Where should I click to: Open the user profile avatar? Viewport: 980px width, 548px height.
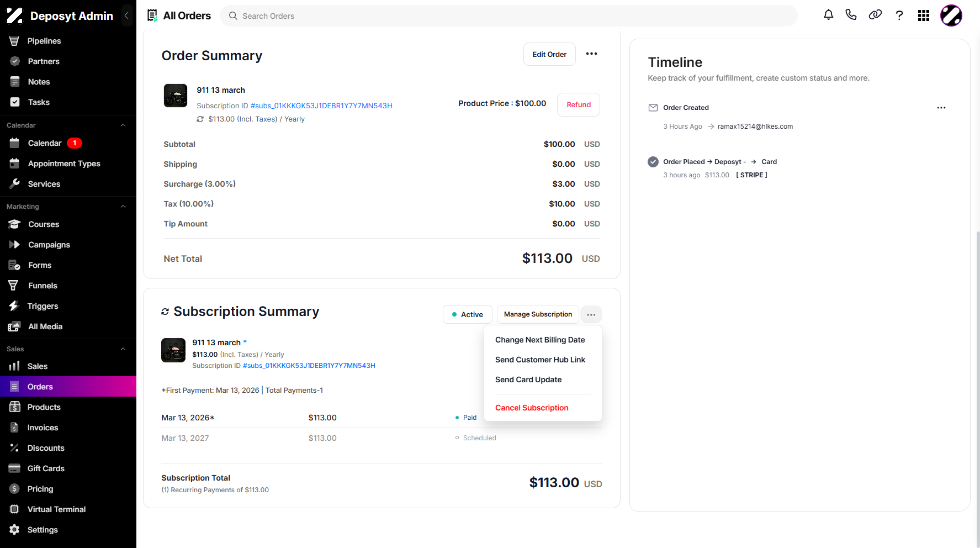tap(951, 15)
